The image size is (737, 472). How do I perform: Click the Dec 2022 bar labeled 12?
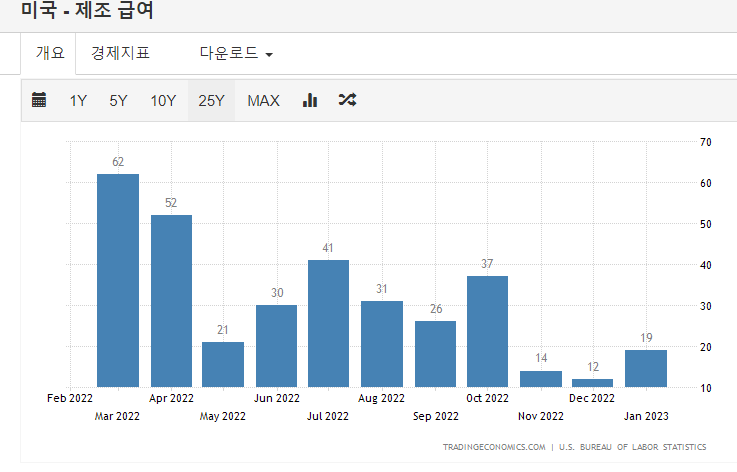(x=592, y=383)
